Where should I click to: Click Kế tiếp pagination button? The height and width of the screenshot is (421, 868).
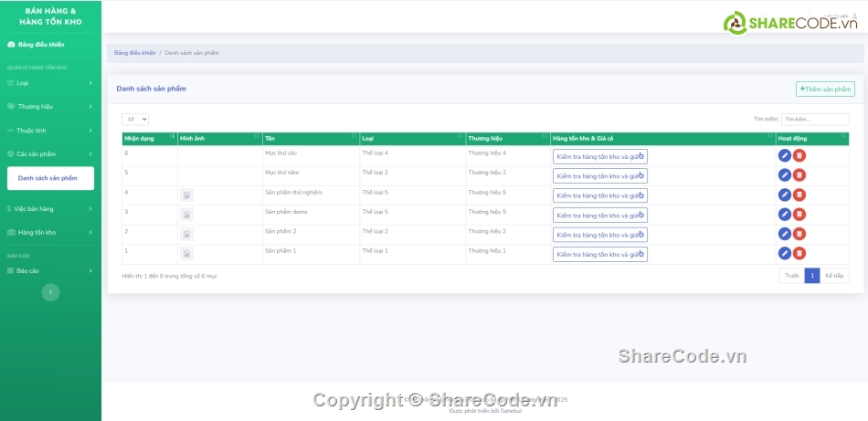pyautogui.click(x=834, y=276)
